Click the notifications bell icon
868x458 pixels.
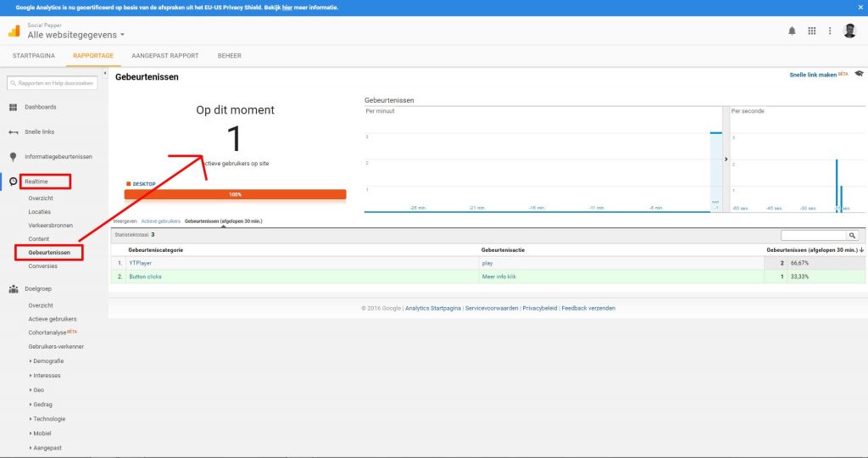792,31
